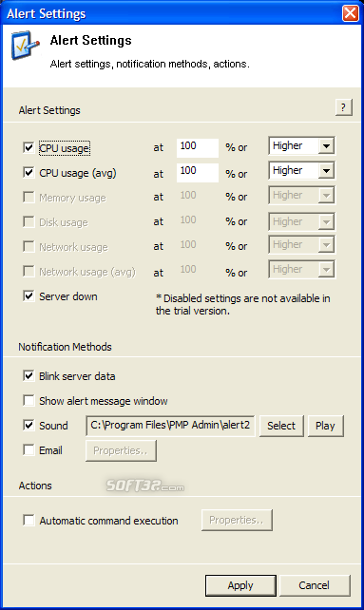The height and width of the screenshot is (610, 364).
Task: Click the CPU usage (avg) threshold field
Action: [198, 172]
